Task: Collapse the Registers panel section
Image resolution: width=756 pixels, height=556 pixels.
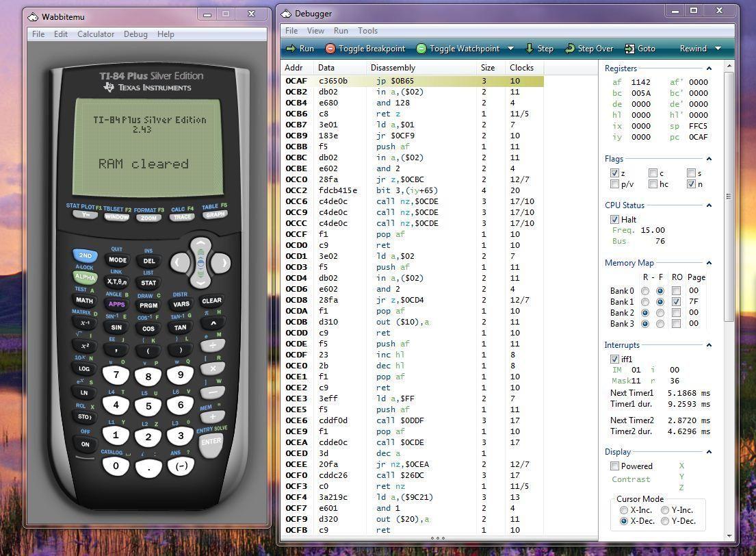Action: click(709, 68)
